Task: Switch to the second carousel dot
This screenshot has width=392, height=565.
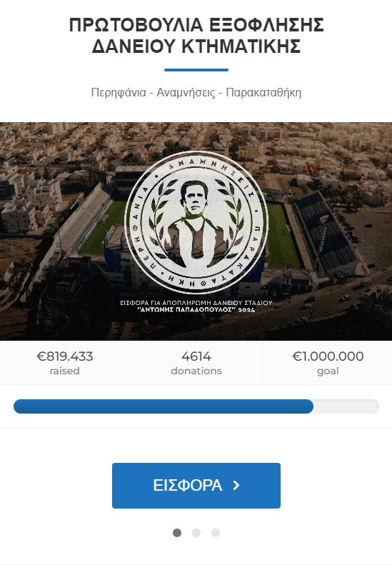Action: click(196, 533)
